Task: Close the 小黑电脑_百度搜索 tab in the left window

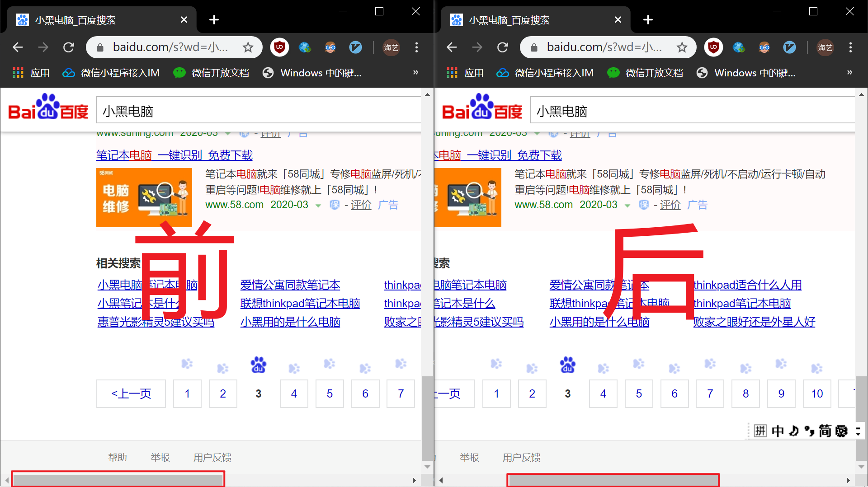Action: (184, 20)
